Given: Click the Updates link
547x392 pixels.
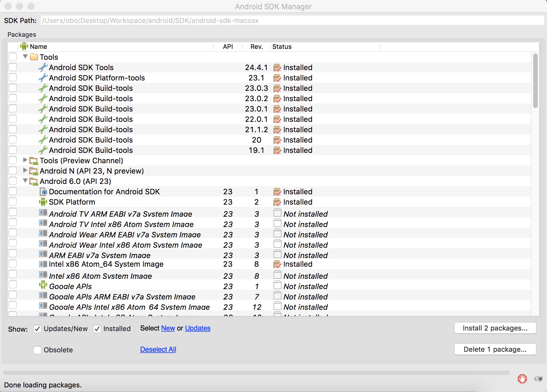Looking at the screenshot, I should click(x=198, y=328).
